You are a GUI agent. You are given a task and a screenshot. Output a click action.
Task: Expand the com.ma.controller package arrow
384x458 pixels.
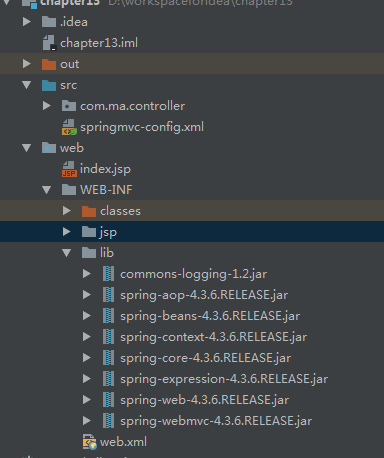(47, 106)
